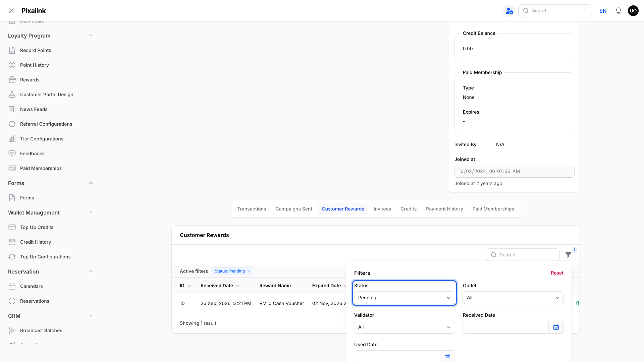The image size is (644, 362).
Task: Click the filter funnel icon
Action: click(568, 255)
